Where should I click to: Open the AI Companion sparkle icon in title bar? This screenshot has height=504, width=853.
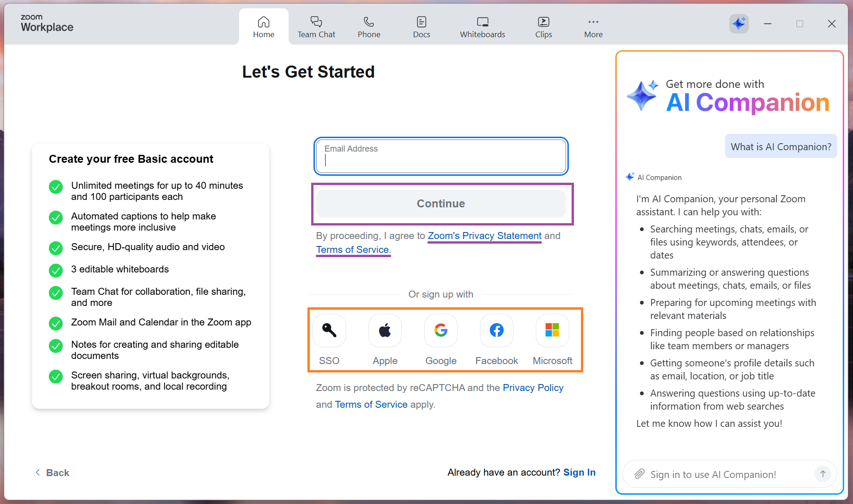click(739, 23)
